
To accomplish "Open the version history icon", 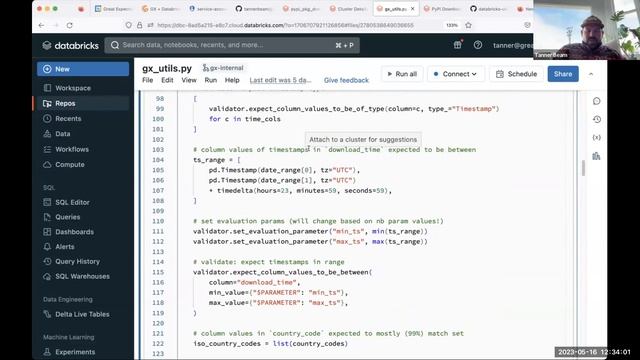I will coord(596,119).
